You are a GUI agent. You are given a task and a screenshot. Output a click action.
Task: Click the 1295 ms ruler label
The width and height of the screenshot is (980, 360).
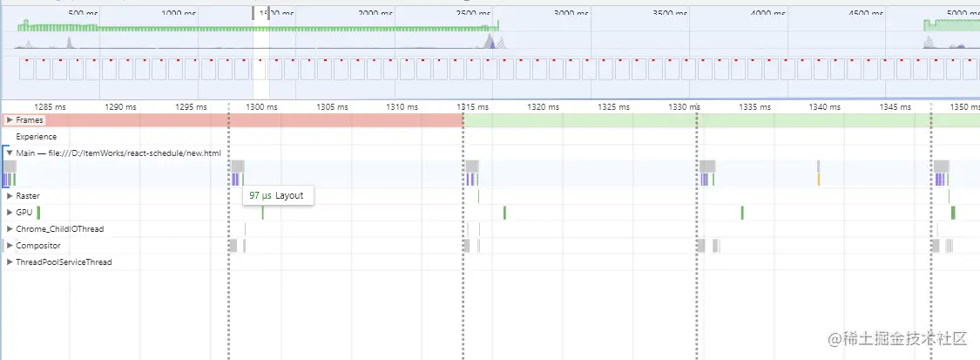(191, 107)
